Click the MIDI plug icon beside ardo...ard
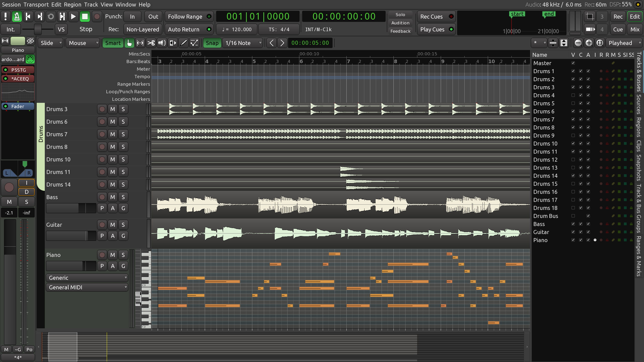This screenshot has width=644, height=362. (30, 59)
